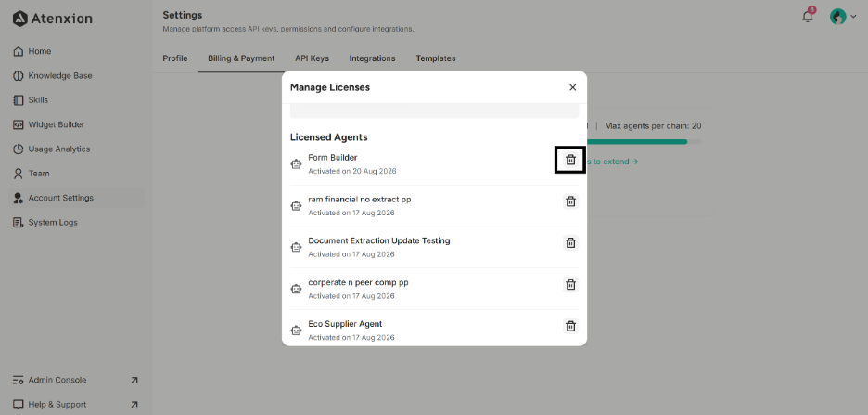The height and width of the screenshot is (415, 868).
Task: Switch to Billing & Payment tab
Action: [x=241, y=58]
